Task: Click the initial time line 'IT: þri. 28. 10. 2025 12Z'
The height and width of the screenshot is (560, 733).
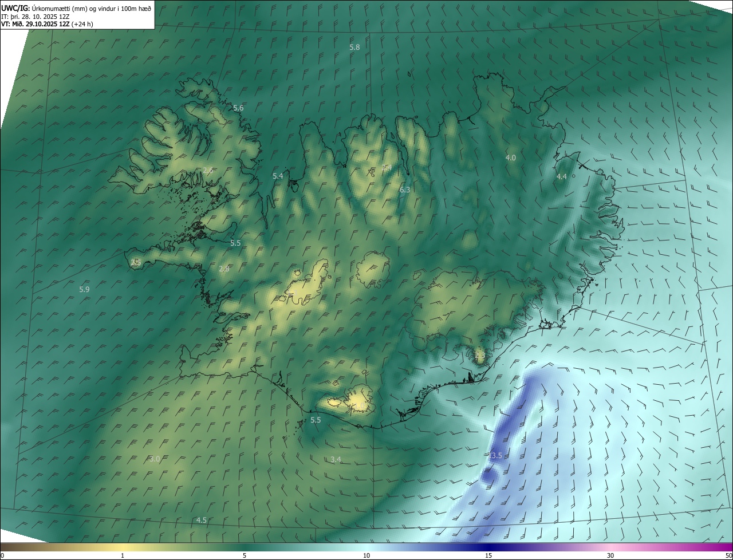Action: (36, 17)
